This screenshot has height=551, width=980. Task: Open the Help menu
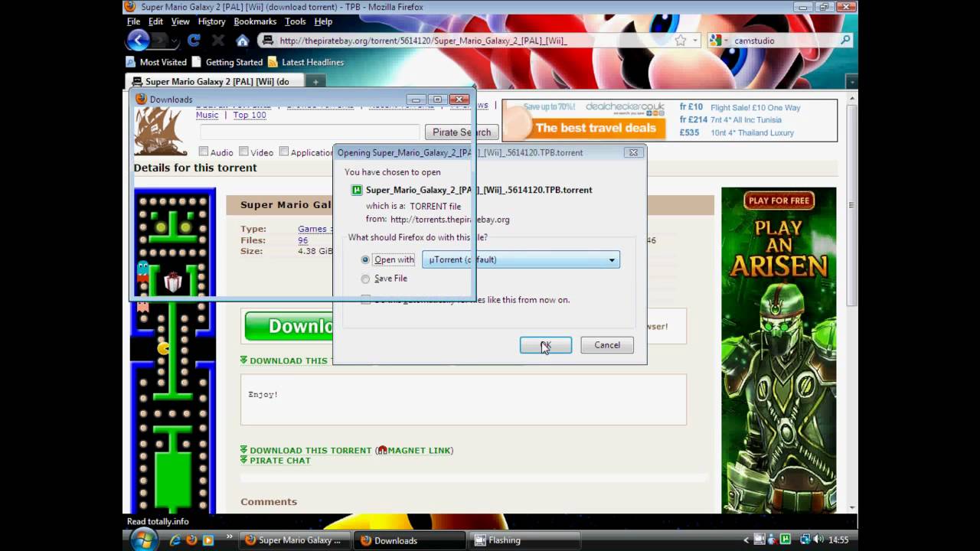(x=323, y=21)
